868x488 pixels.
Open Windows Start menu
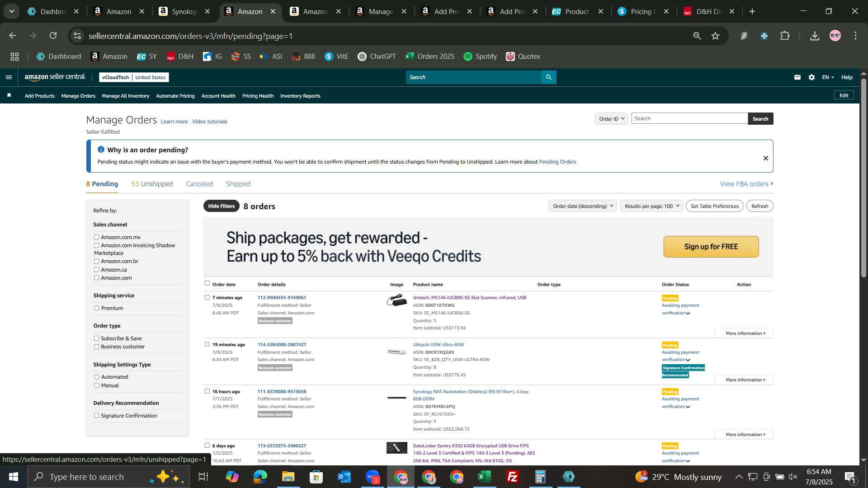[14, 477]
